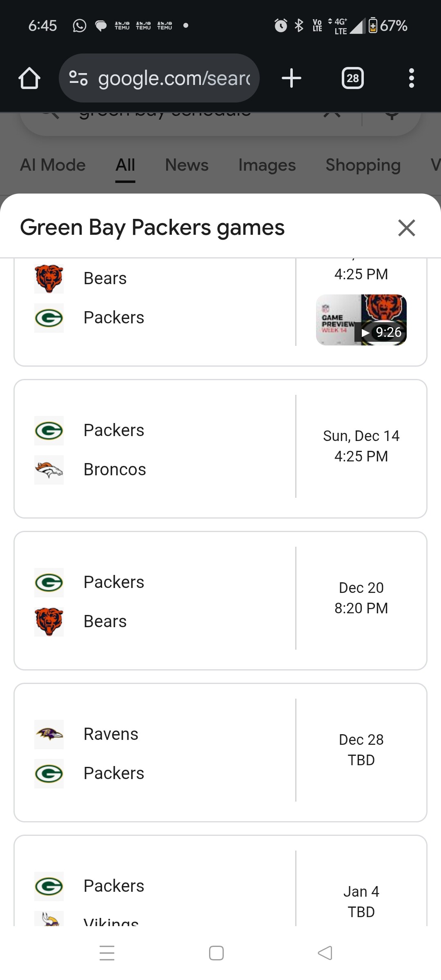The width and height of the screenshot is (441, 980).
Task: Open the Jan 4 Packers vs Vikings game
Action: point(220,890)
